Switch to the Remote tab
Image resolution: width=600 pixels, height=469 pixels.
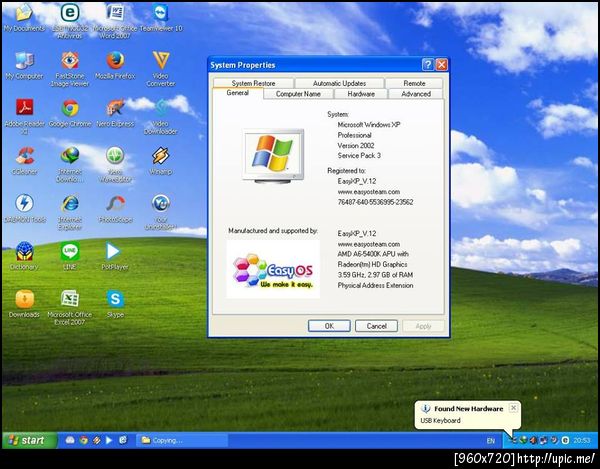(414, 83)
